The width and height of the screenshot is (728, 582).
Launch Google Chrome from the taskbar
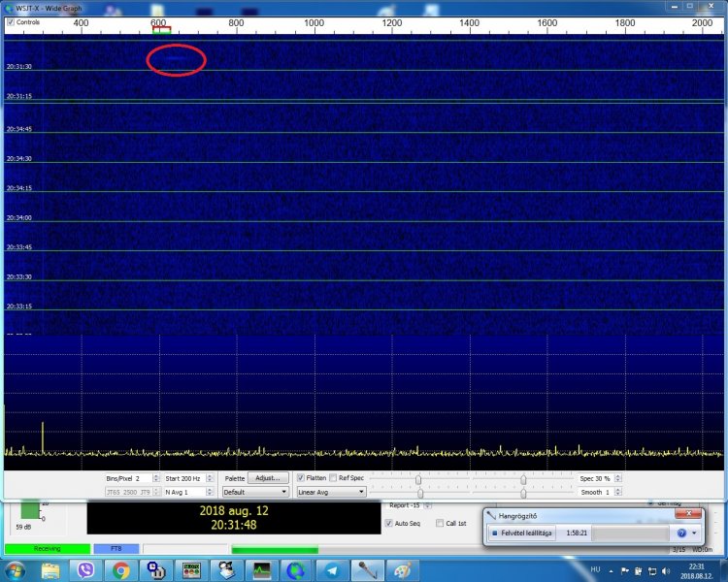pos(121,570)
